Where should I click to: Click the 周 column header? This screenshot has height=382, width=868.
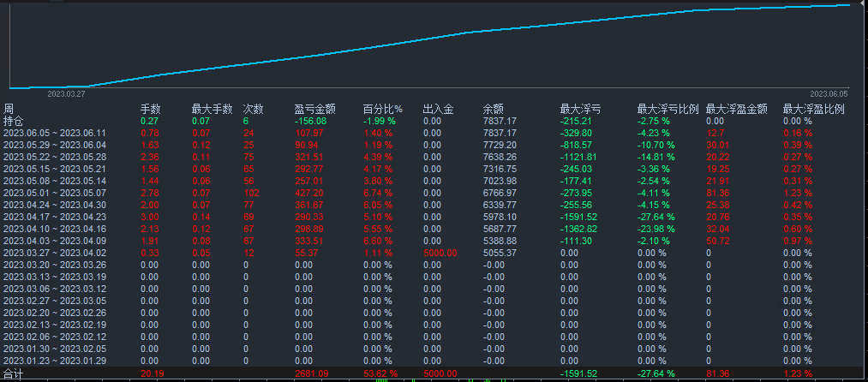pyautogui.click(x=9, y=109)
